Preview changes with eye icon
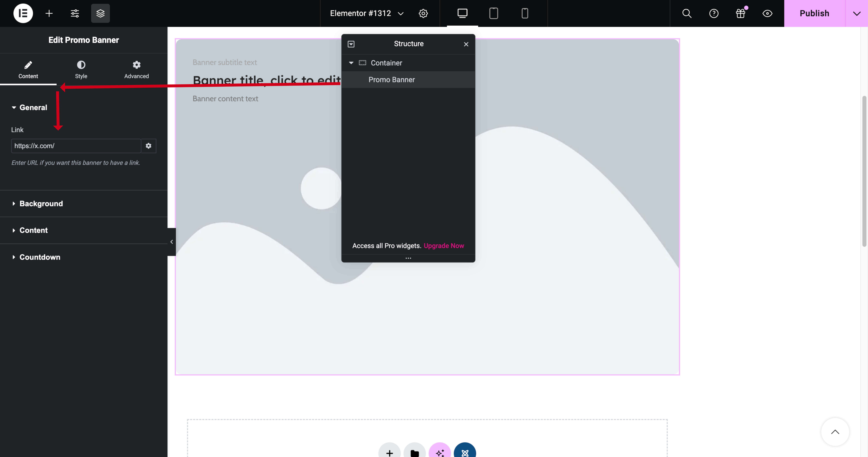Screen dimensions: 868x457 (x=767, y=13)
